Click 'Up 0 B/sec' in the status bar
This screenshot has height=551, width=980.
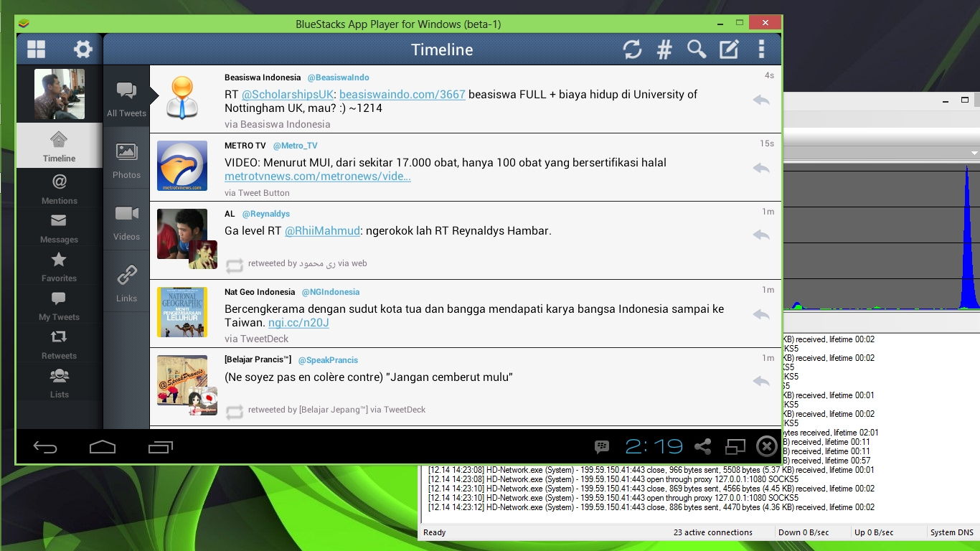click(874, 532)
